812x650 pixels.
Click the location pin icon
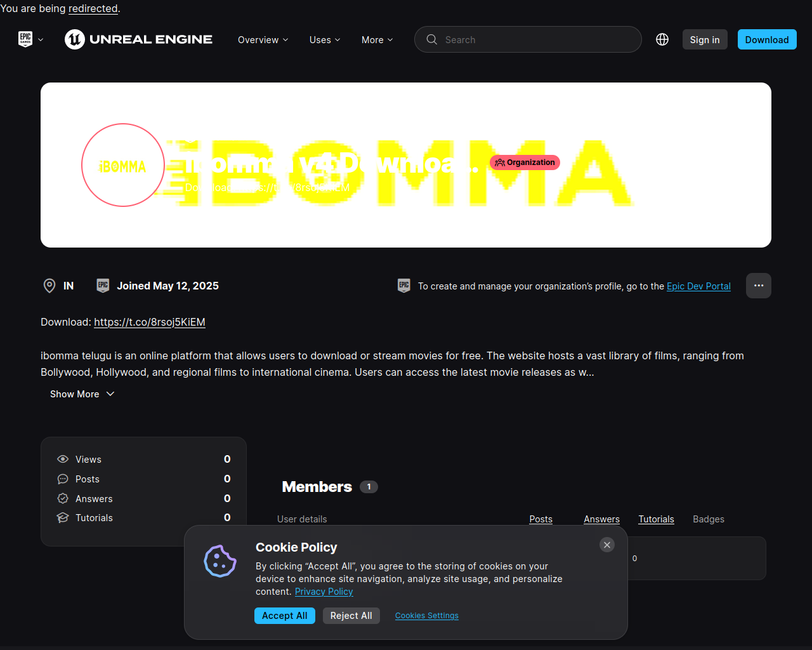(x=49, y=286)
